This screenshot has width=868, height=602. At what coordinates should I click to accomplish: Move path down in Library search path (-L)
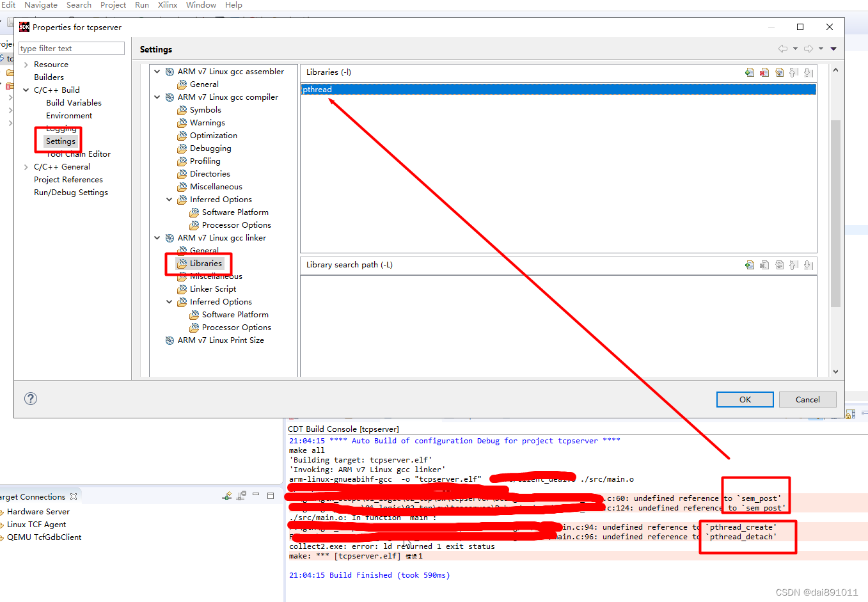[x=809, y=265]
